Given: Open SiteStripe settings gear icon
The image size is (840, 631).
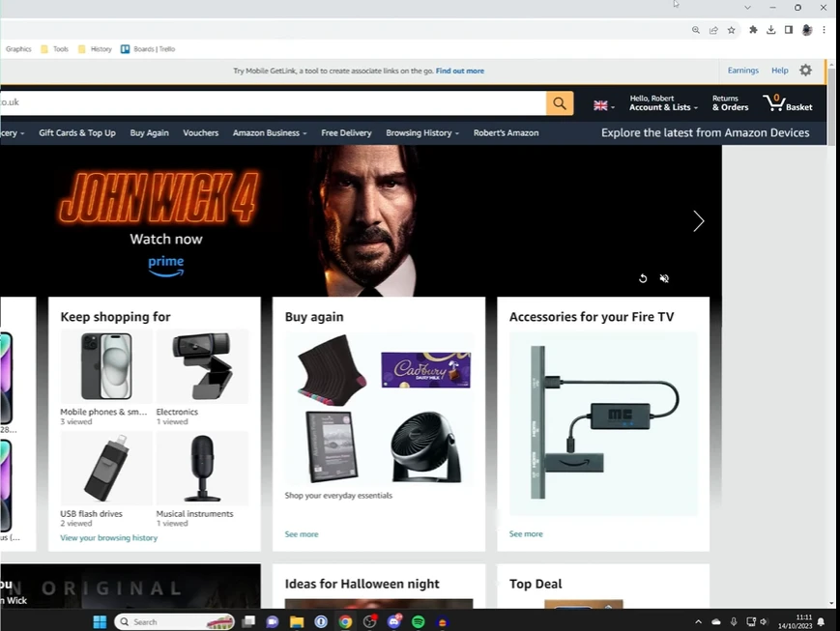Looking at the screenshot, I should [x=806, y=71].
